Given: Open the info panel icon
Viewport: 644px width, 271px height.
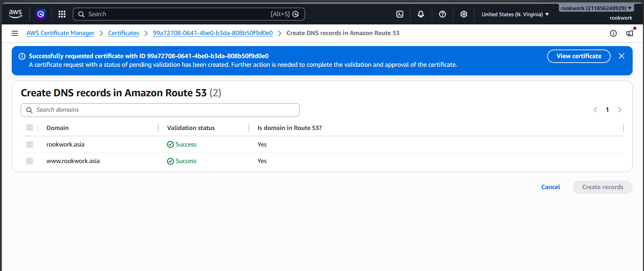Looking at the screenshot, I should pos(613,33).
